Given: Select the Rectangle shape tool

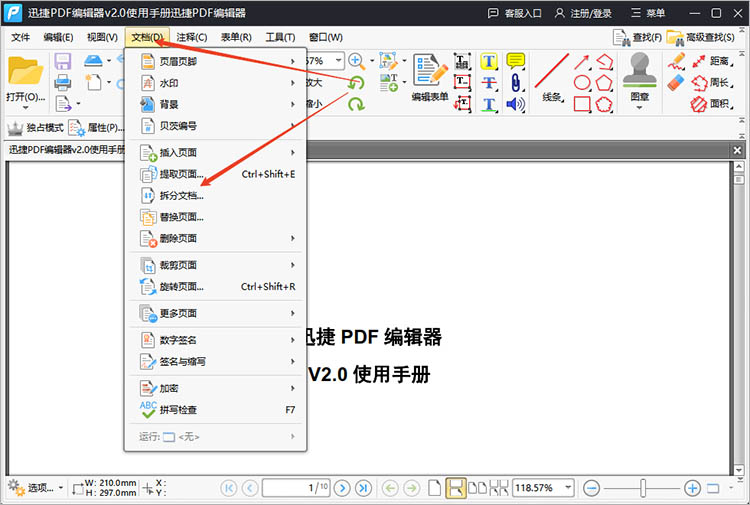Looking at the screenshot, I should pos(582,104).
